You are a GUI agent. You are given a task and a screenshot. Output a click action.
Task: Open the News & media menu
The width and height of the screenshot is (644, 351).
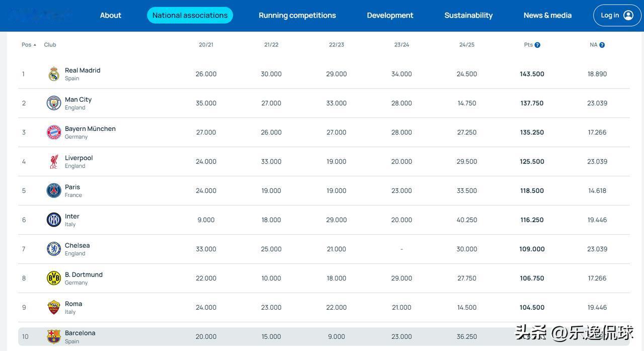pos(548,15)
